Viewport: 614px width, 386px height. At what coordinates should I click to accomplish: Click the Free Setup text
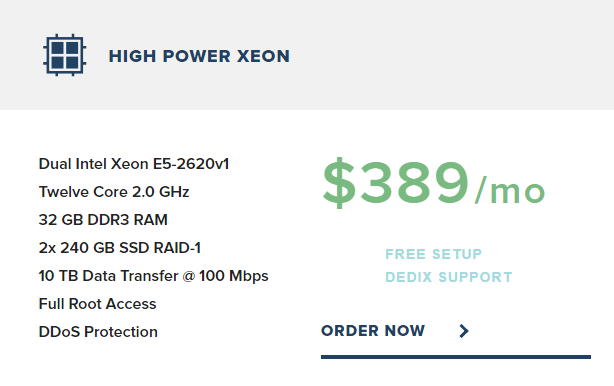pos(433,254)
